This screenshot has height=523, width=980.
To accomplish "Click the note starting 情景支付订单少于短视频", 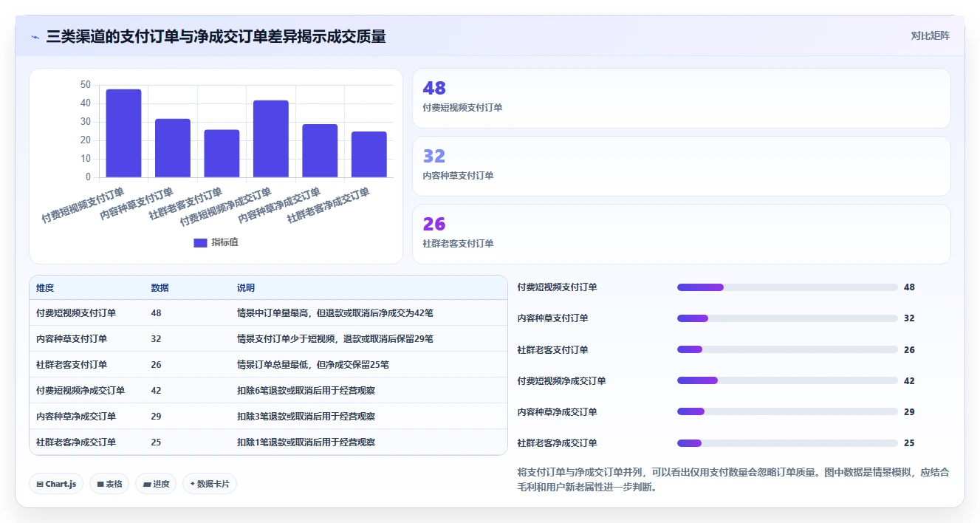I will pos(335,338).
